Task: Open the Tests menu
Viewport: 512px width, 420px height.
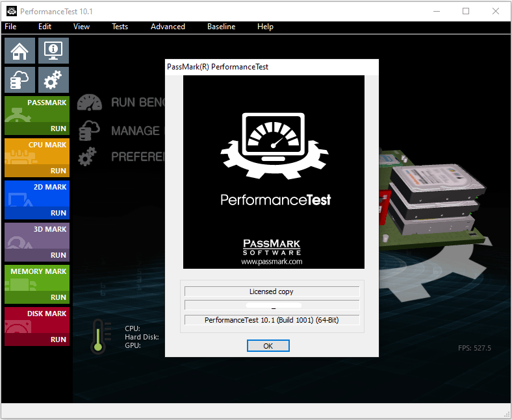Action: [120, 27]
